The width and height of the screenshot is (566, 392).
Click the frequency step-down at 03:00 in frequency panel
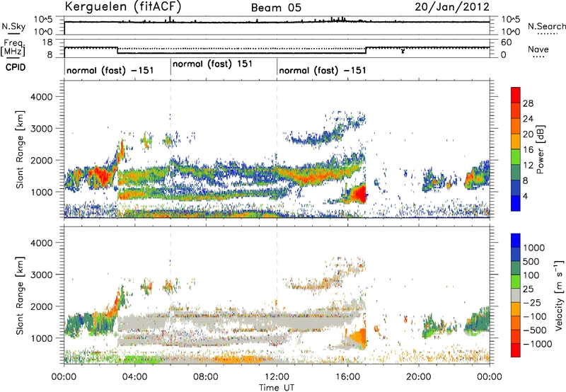click(x=117, y=50)
